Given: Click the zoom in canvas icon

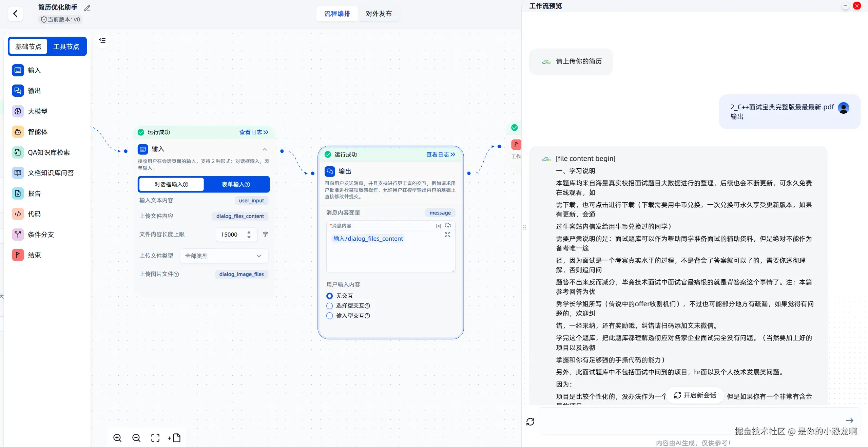Looking at the screenshot, I should click(117, 438).
